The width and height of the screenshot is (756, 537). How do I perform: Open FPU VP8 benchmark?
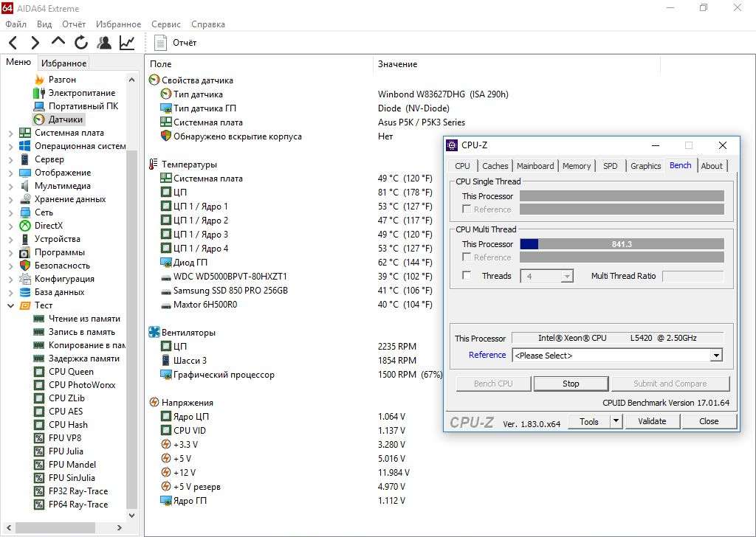pyautogui.click(x=58, y=437)
